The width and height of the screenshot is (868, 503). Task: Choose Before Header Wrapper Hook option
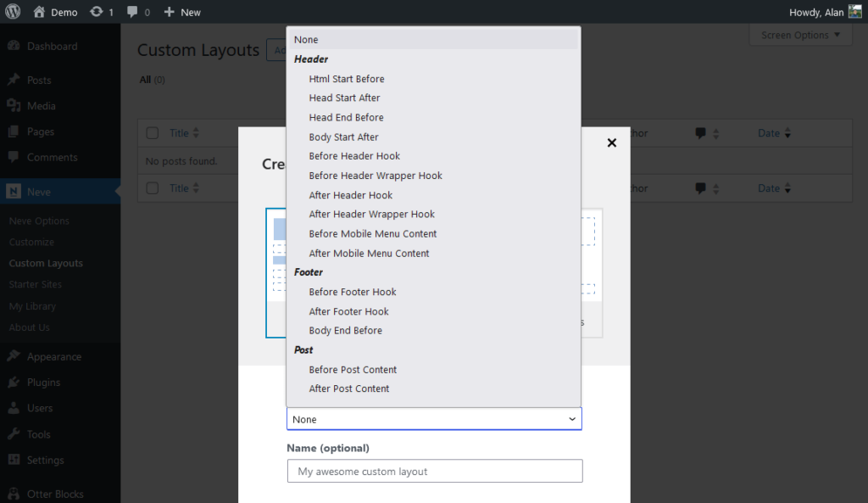(x=433, y=175)
